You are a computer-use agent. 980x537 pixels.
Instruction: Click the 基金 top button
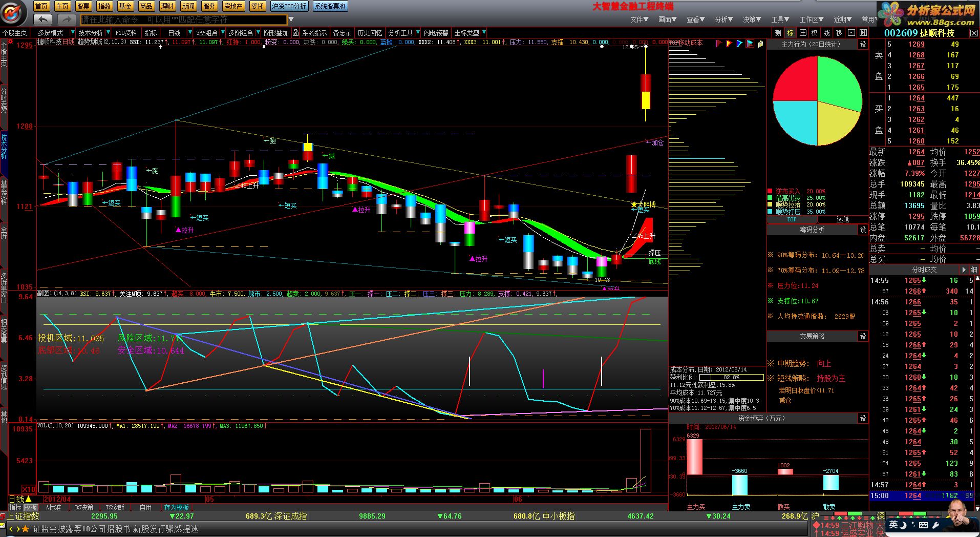click(x=125, y=6)
